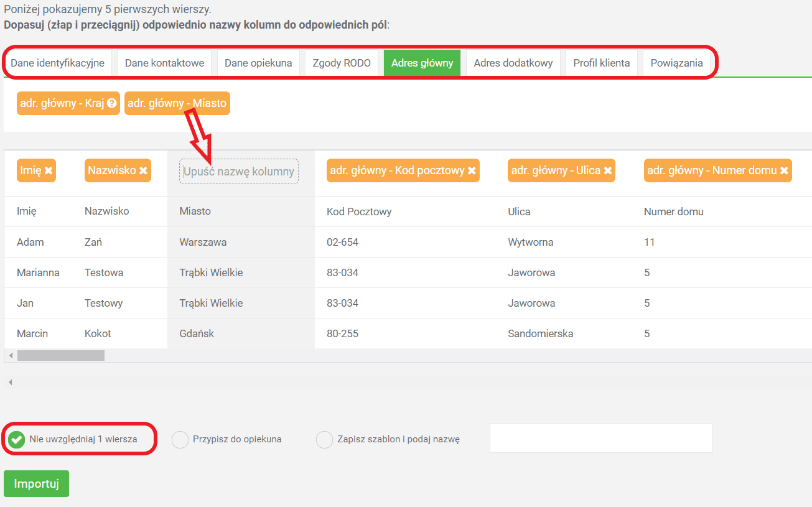The width and height of the screenshot is (812, 507).
Task: Click the horizontal table scrollbar thumb
Action: point(60,356)
